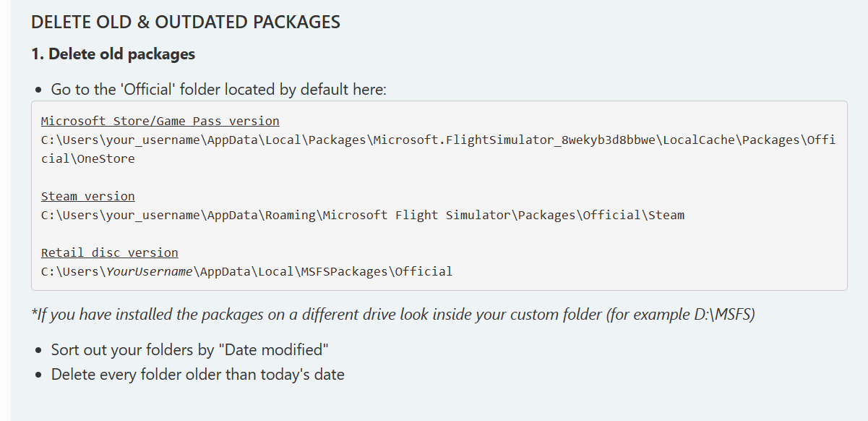The height and width of the screenshot is (421, 868).
Task: Click 'Official\Steam' at the Steam path end
Action: (634, 215)
